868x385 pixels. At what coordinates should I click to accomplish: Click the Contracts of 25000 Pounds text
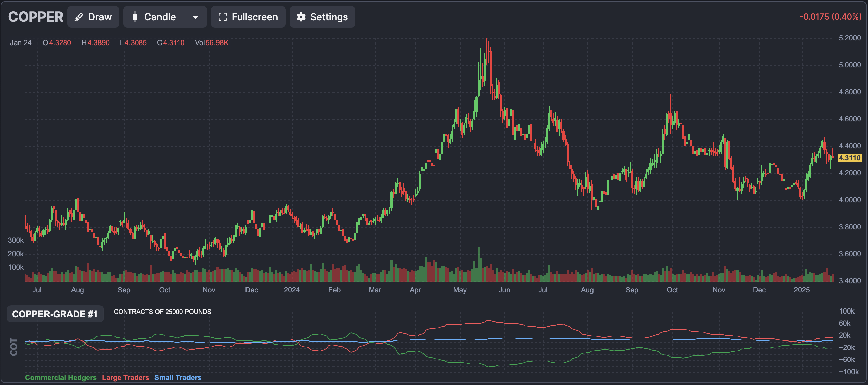coord(163,312)
